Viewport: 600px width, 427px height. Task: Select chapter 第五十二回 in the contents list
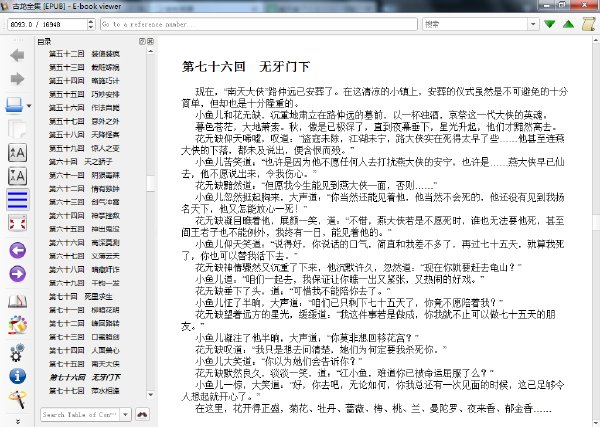pyautogui.click(x=84, y=54)
